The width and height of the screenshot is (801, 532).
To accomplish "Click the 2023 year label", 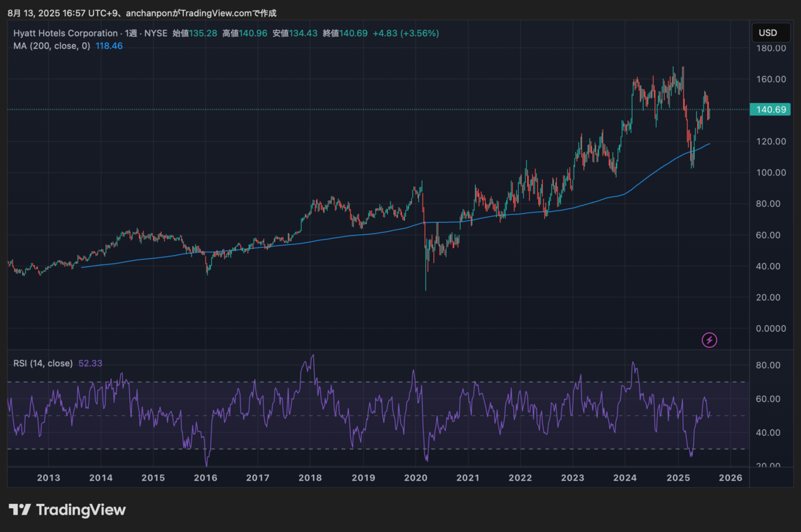I will coord(573,478).
